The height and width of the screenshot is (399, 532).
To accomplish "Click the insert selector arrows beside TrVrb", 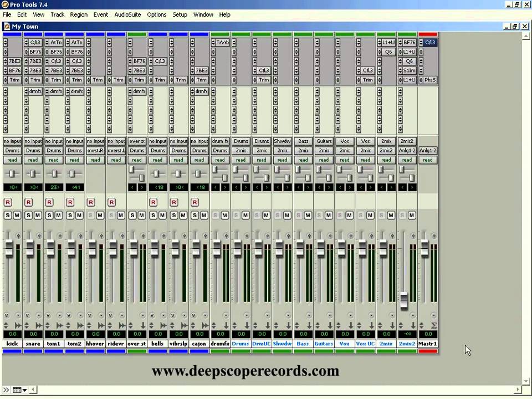I will tap(213, 43).
